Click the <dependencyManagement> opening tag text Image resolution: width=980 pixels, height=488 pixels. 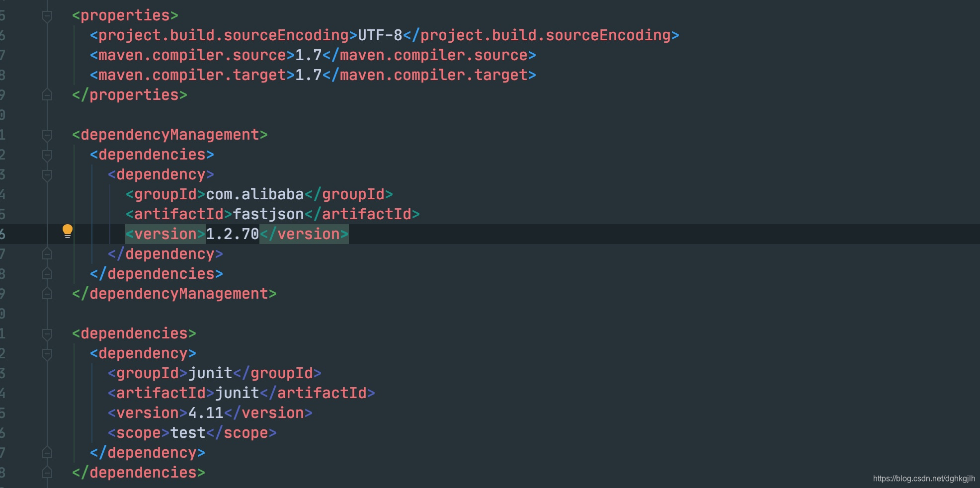(x=170, y=135)
